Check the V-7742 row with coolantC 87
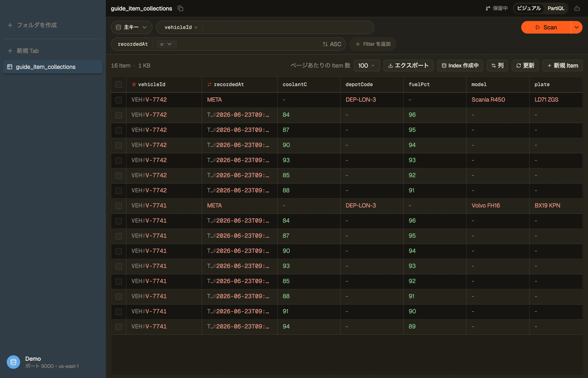Image resolution: width=588 pixels, height=378 pixels. (118, 130)
